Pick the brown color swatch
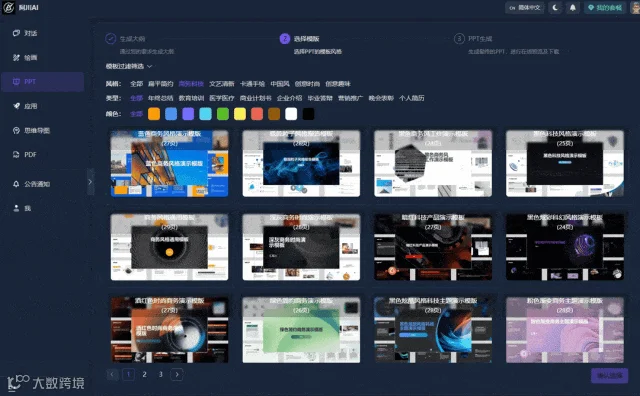Image resolution: width=640 pixels, height=396 pixels. click(274, 114)
